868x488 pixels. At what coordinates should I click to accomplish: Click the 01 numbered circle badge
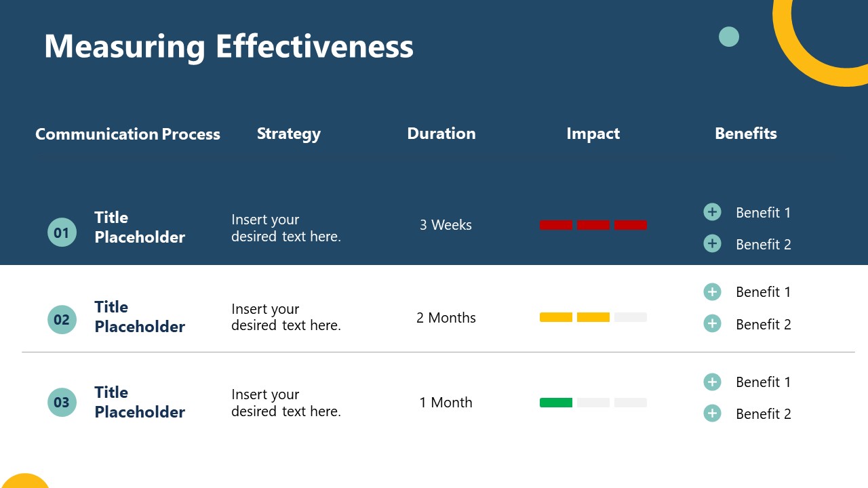(x=62, y=232)
